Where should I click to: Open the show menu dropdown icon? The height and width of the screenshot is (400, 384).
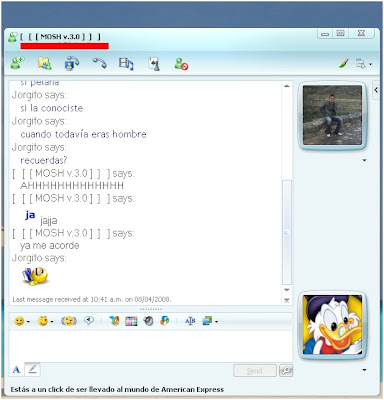363,63
